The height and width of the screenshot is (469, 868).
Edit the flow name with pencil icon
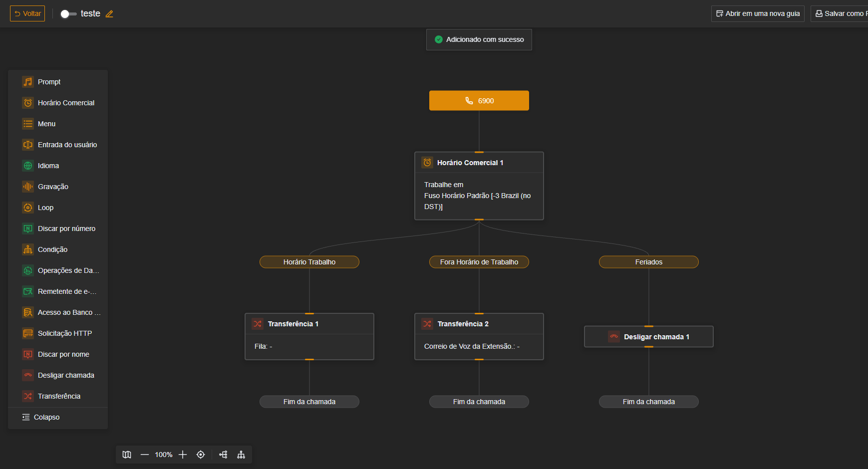(x=109, y=14)
